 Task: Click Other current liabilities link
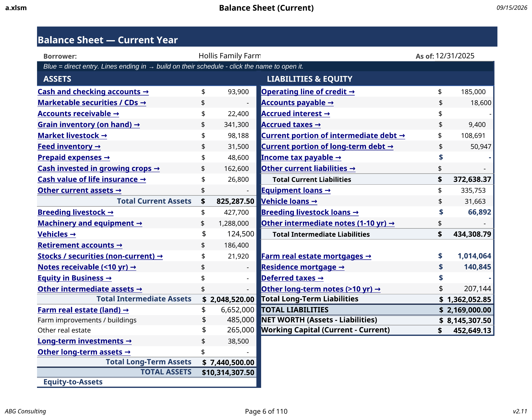click(x=308, y=168)
